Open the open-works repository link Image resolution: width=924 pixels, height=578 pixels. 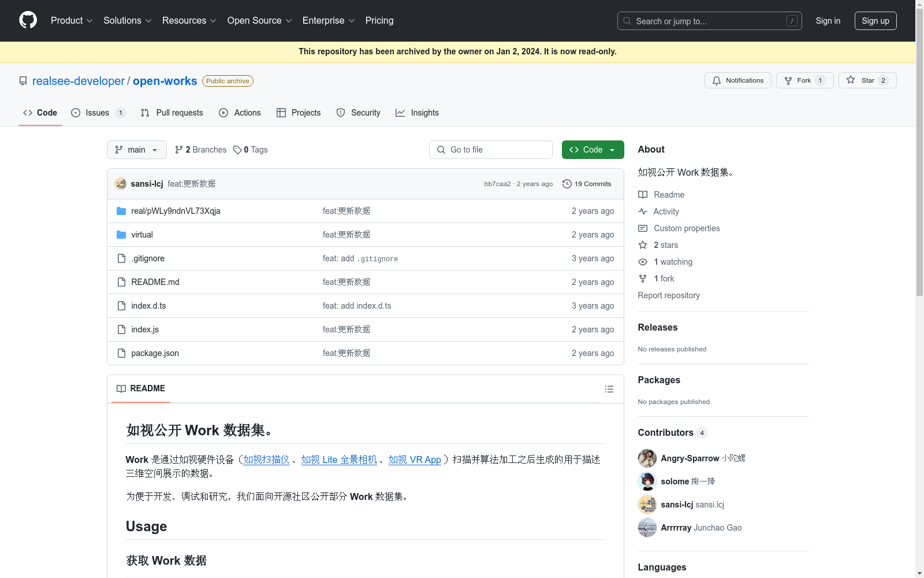[x=165, y=81]
